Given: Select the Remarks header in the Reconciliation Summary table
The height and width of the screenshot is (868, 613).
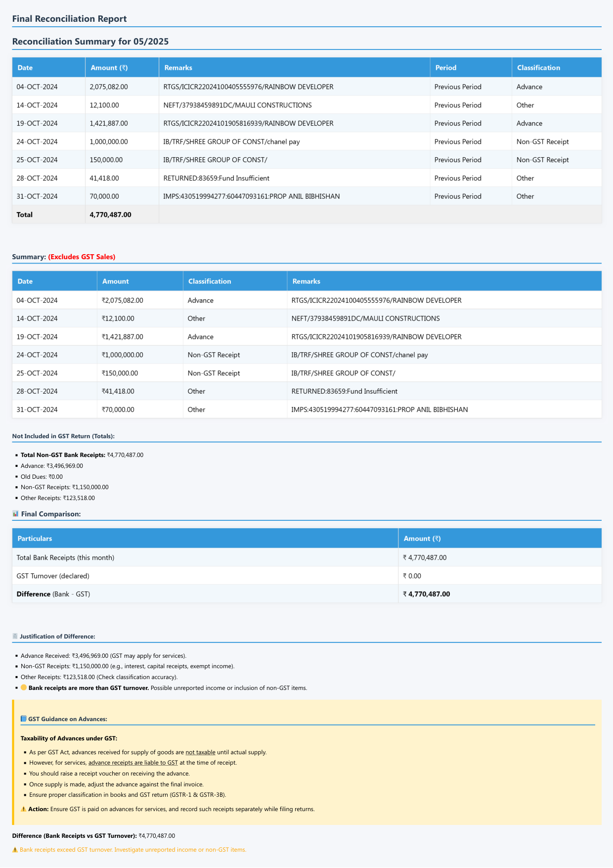Looking at the screenshot, I should point(178,68).
